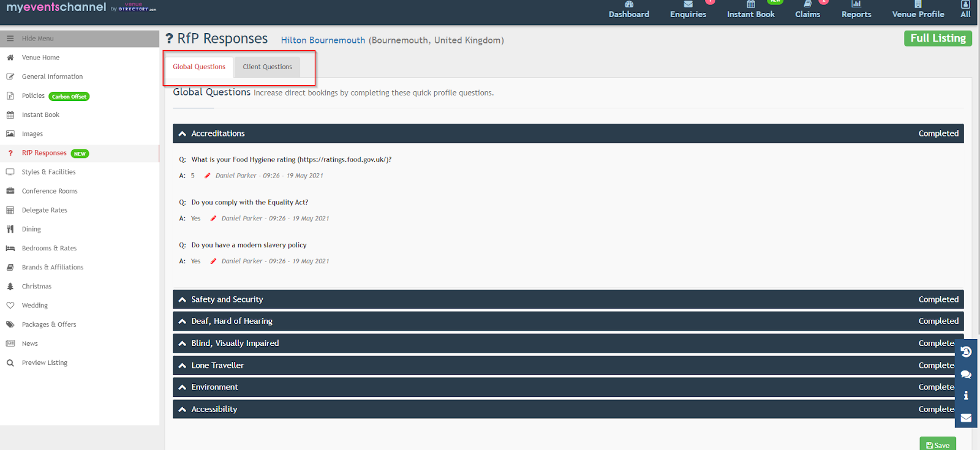Click the NEW badge next to RfP Responses
Image resolution: width=980 pixels, height=450 pixels.
tap(80, 154)
